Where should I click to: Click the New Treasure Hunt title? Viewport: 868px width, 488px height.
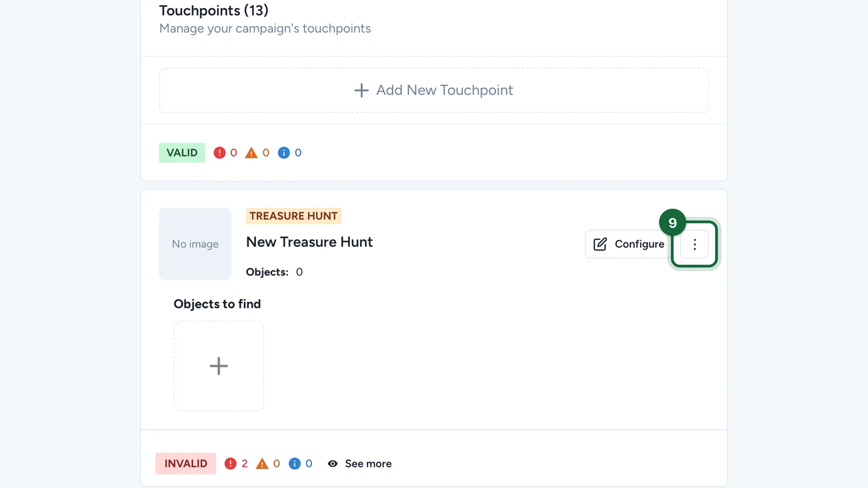(x=309, y=242)
